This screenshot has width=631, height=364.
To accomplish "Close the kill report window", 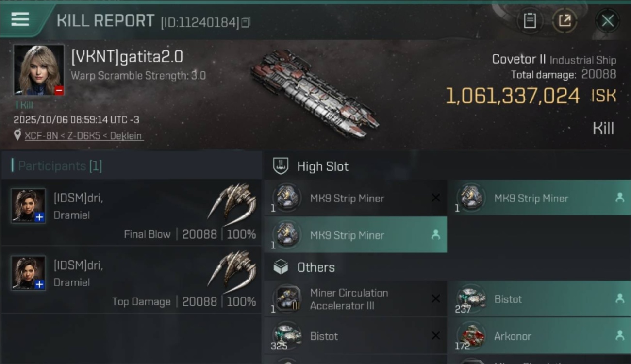I will 607,21.
